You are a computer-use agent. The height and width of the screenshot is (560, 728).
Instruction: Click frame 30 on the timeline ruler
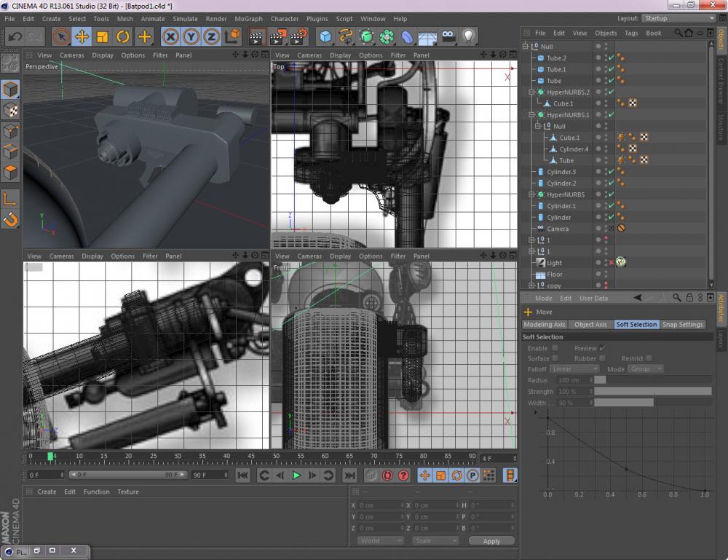(x=178, y=457)
